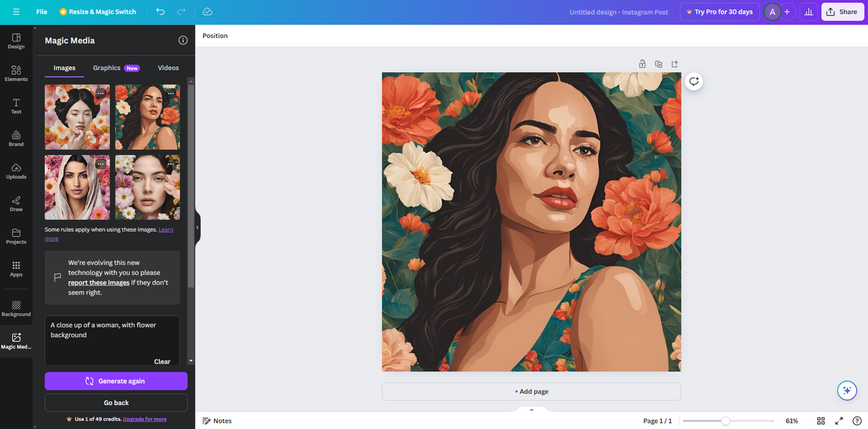The image size is (868, 429).
Task: Expand the page thumbnails chevron
Action: coord(531,409)
